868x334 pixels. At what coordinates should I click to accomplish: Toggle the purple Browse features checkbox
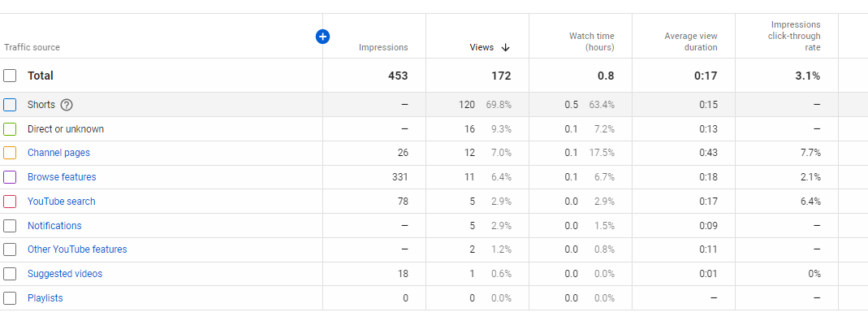point(10,177)
